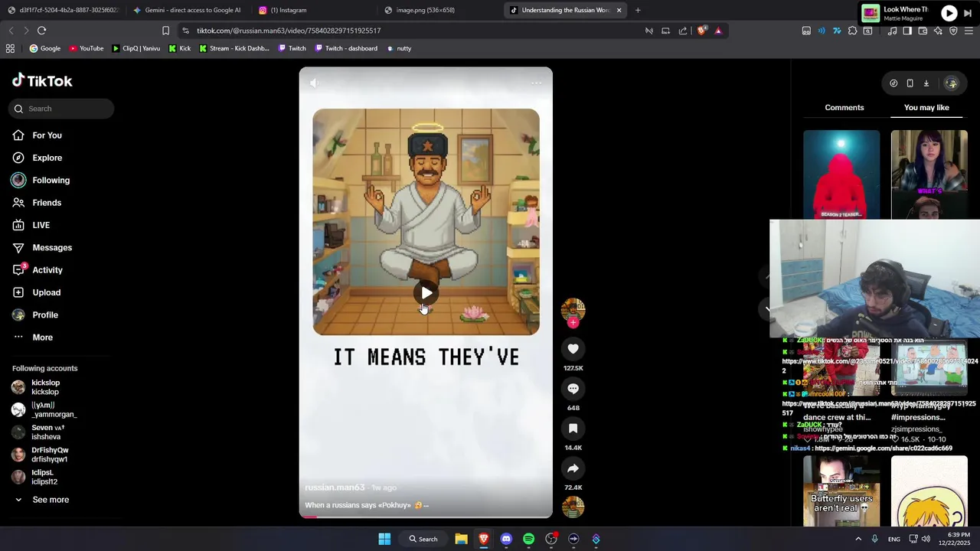Open the media control music note icon

tap(892, 31)
